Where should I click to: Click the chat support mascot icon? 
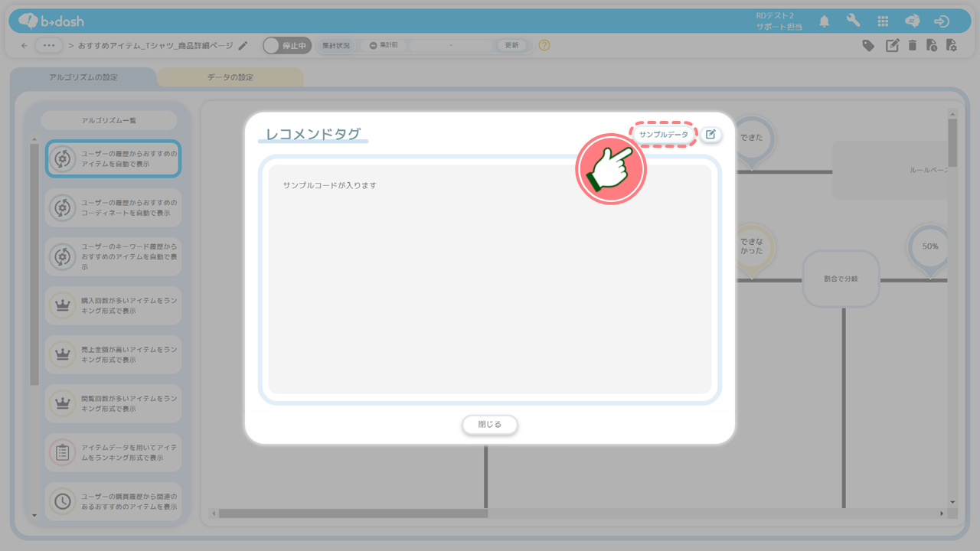tap(913, 21)
